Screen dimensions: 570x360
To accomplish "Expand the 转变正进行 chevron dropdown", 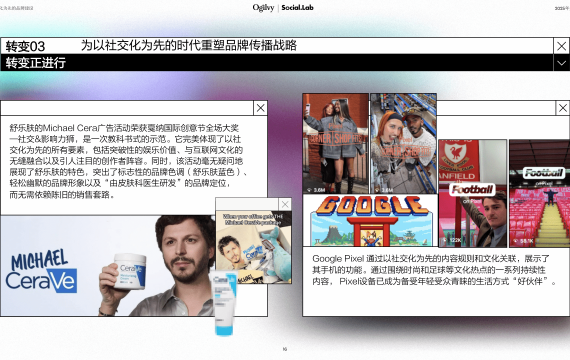I will pos(561,63).
